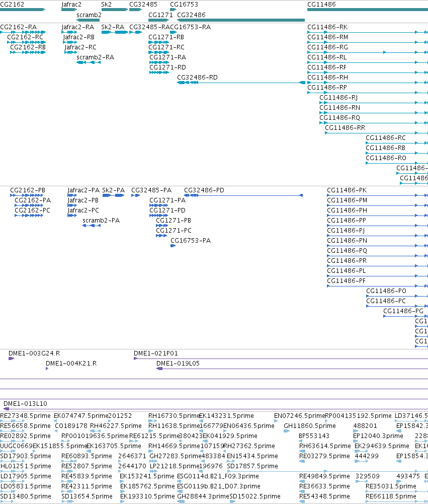Image resolution: width=428 pixels, height=504 pixels.
Task: Click protein CG2162-PB
Action: [28, 190]
